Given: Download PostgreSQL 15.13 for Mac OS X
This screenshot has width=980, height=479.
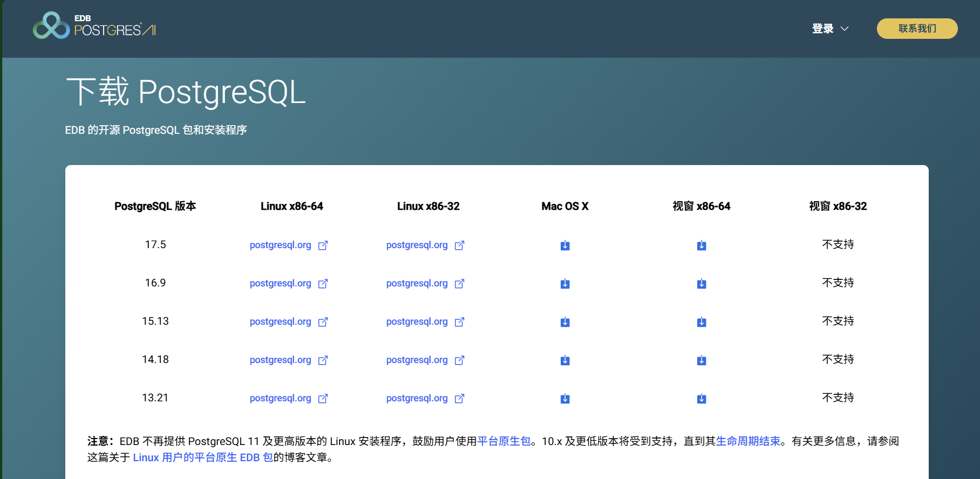Looking at the screenshot, I should (x=565, y=322).
